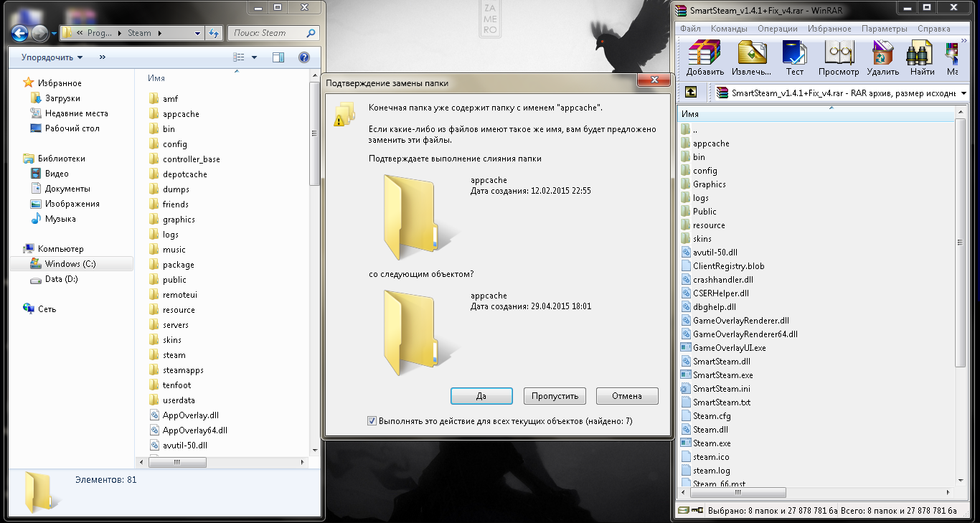Click the Отмена button
The image size is (980, 523).
[x=627, y=396]
